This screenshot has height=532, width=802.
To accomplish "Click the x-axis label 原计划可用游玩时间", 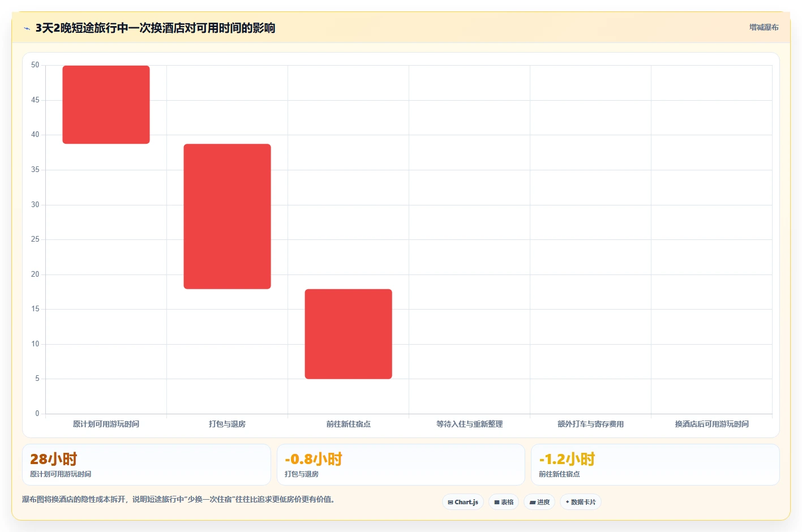I will [106, 424].
